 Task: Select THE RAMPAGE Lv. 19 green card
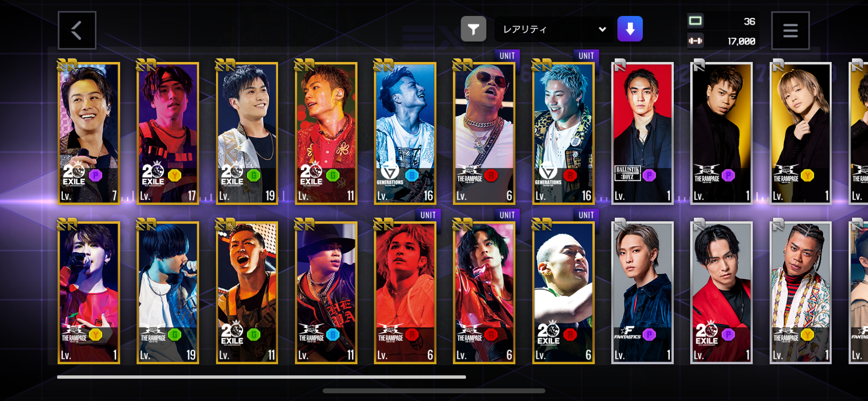(x=168, y=293)
